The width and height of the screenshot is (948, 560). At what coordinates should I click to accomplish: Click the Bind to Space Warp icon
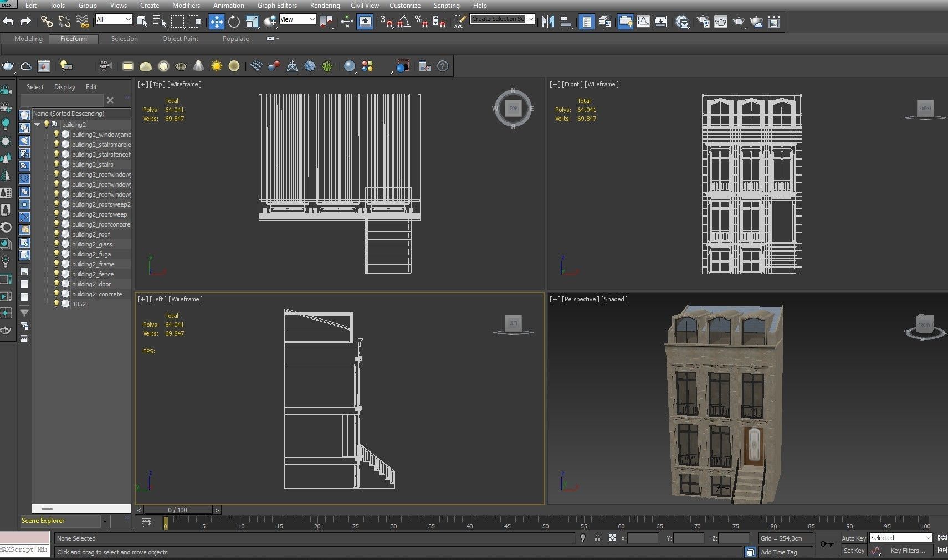click(83, 22)
